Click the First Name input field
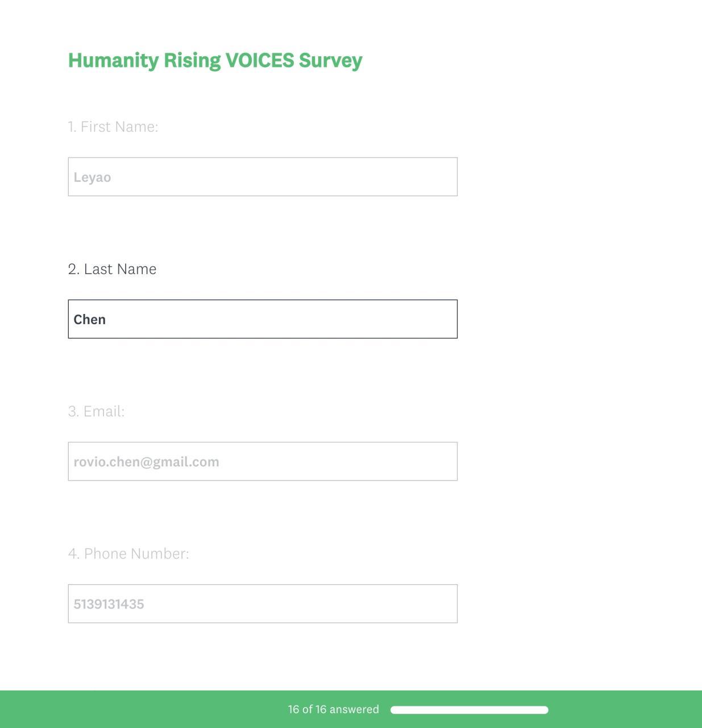The width and height of the screenshot is (702, 728). [263, 177]
